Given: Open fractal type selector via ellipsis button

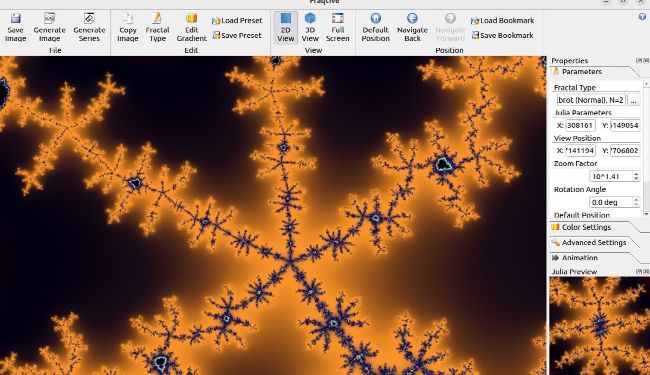Looking at the screenshot, I should coord(633,100).
